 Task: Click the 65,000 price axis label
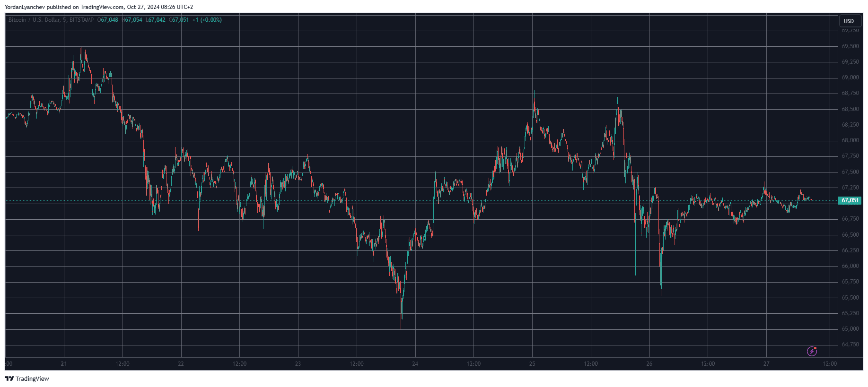850,329
